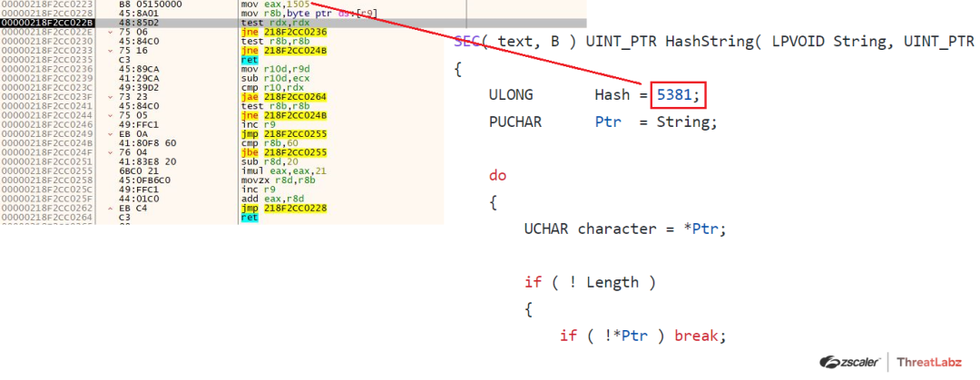
Task: Select address 00000218F2CC0223 in the first row
Action: pyautogui.click(x=47, y=4)
